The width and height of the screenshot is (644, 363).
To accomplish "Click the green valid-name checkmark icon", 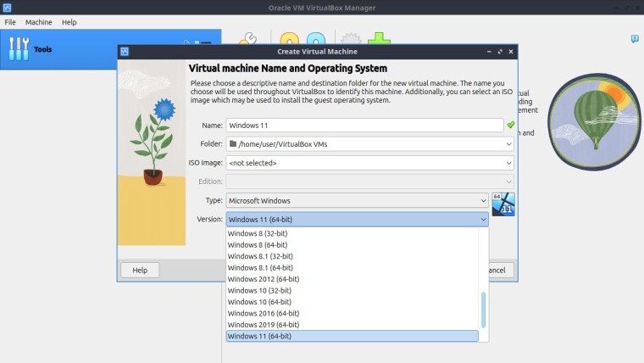I will point(510,125).
